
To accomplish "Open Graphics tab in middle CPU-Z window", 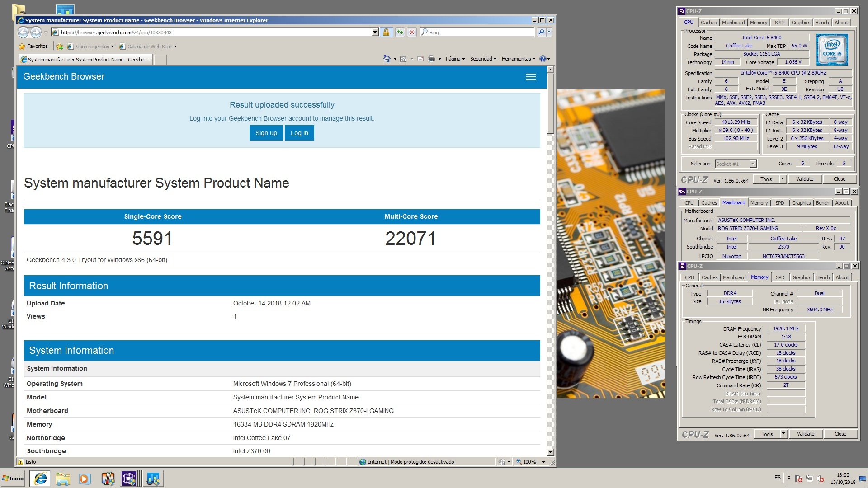I will [x=801, y=203].
